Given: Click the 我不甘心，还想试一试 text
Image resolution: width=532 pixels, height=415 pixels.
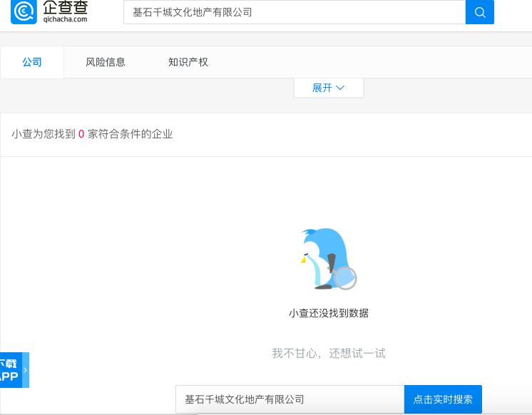Looking at the screenshot, I should tap(329, 353).
